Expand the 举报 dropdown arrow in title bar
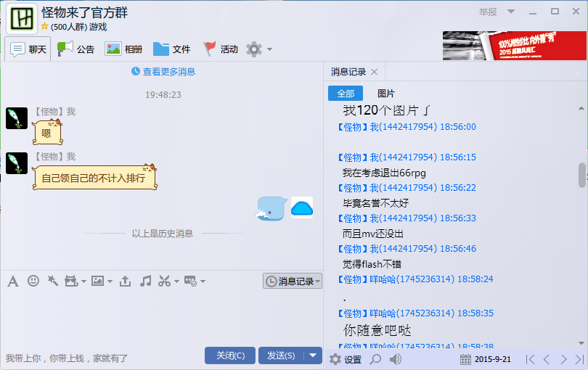This screenshot has width=588, height=370. 511,12
